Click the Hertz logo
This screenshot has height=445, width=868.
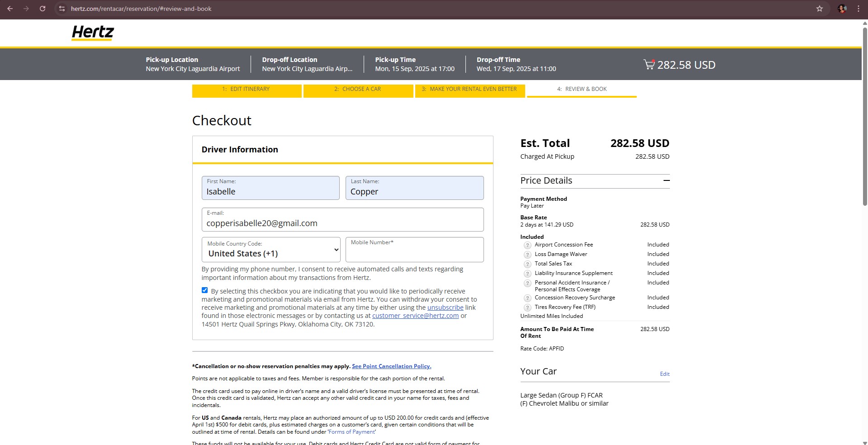pyautogui.click(x=93, y=33)
